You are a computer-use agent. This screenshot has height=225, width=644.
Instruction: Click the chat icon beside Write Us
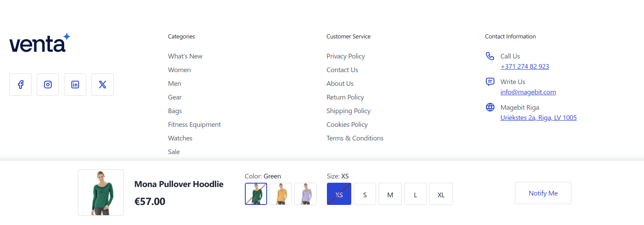490,82
